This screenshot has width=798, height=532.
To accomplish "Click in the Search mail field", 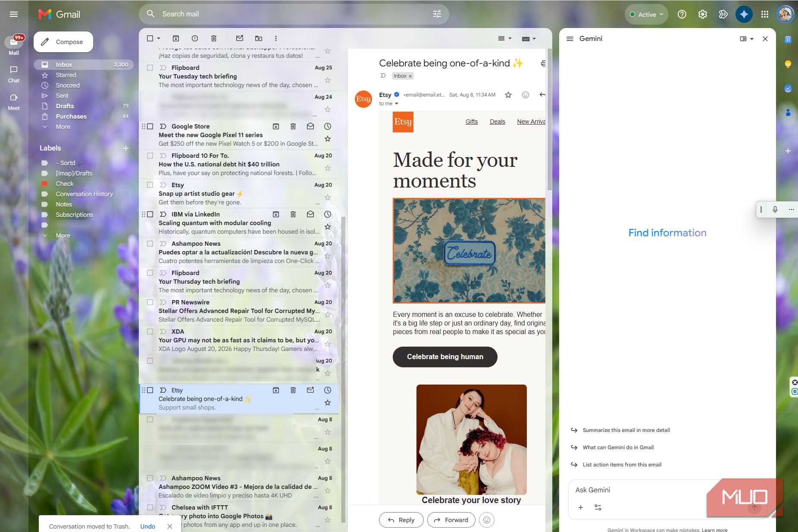I will pos(293,14).
